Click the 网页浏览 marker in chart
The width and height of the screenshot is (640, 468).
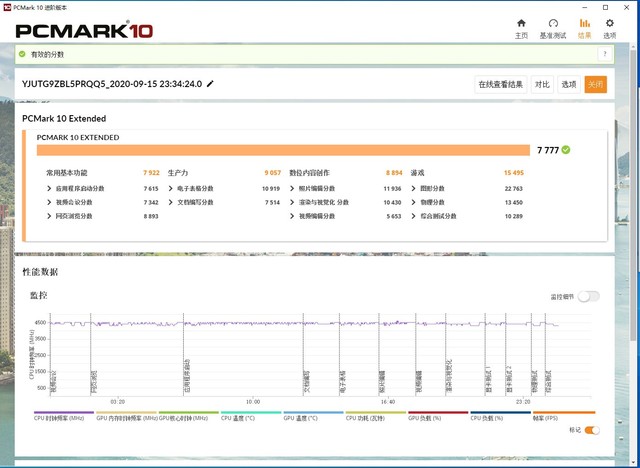(94, 382)
